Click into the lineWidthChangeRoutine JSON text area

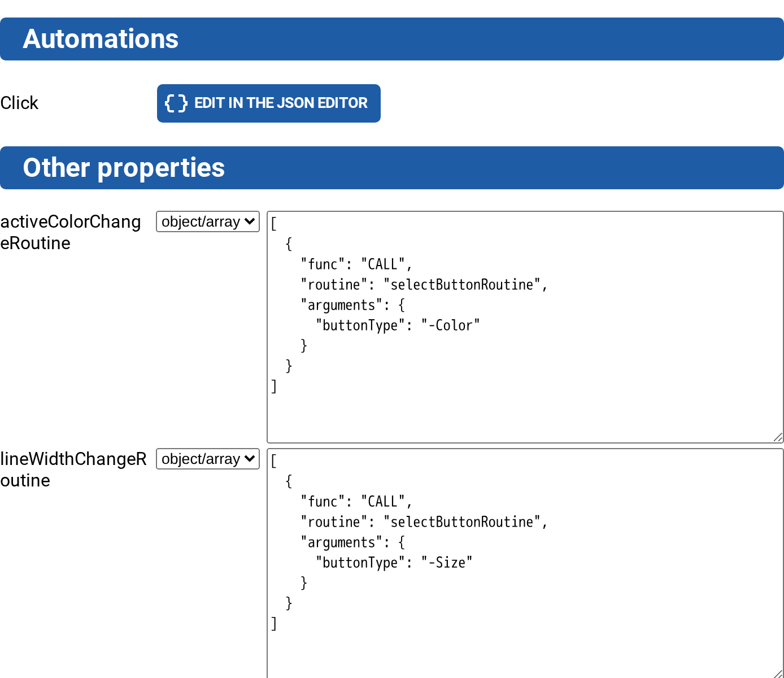[525, 563]
